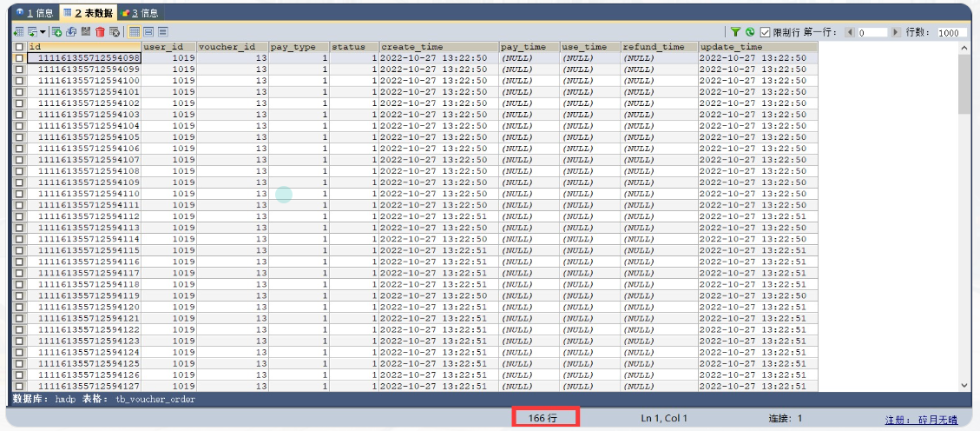Check the row checkbox for id 111161355712594100
The width and height of the screenshot is (980, 431).
coord(19,81)
